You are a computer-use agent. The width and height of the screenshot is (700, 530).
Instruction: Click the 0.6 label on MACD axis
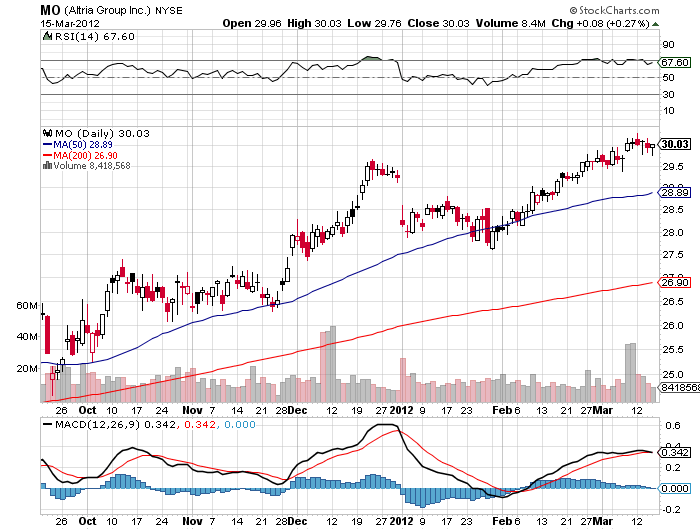tap(673, 426)
